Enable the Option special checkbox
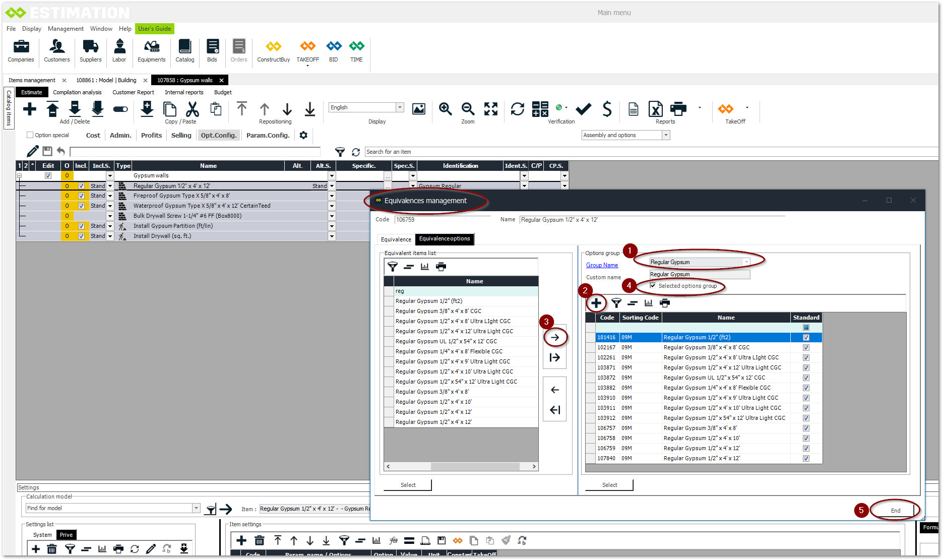The height and width of the screenshot is (560, 943). click(x=30, y=135)
